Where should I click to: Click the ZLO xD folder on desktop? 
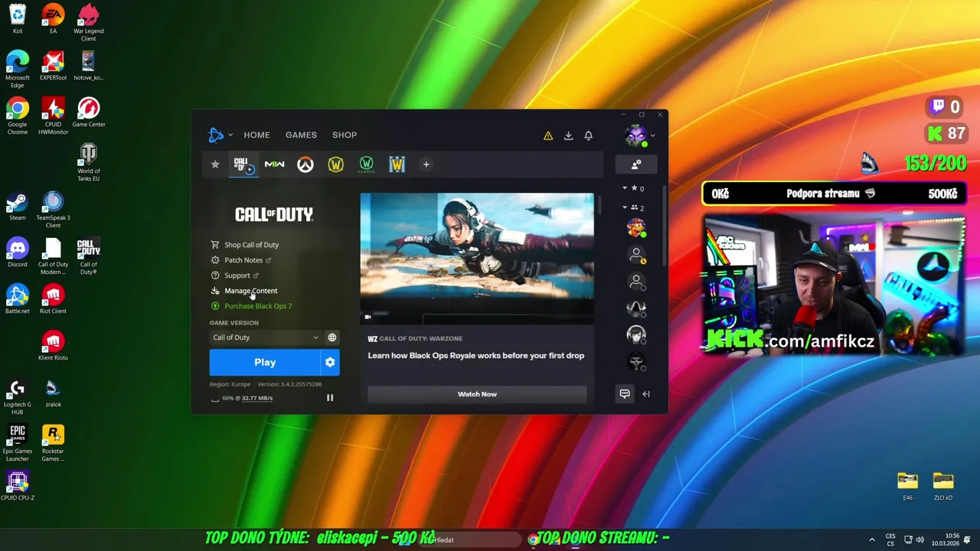[943, 486]
